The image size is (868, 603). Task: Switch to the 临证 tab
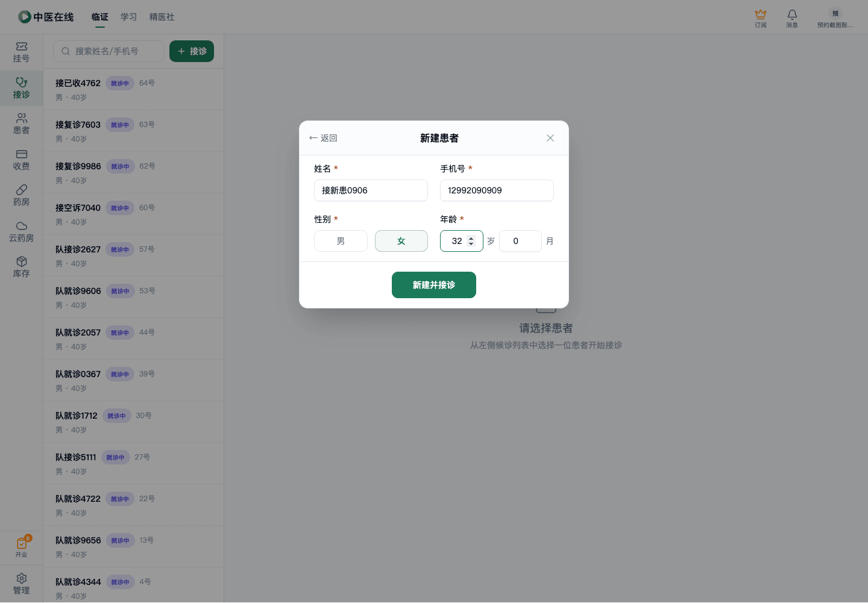[x=100, y=17]
